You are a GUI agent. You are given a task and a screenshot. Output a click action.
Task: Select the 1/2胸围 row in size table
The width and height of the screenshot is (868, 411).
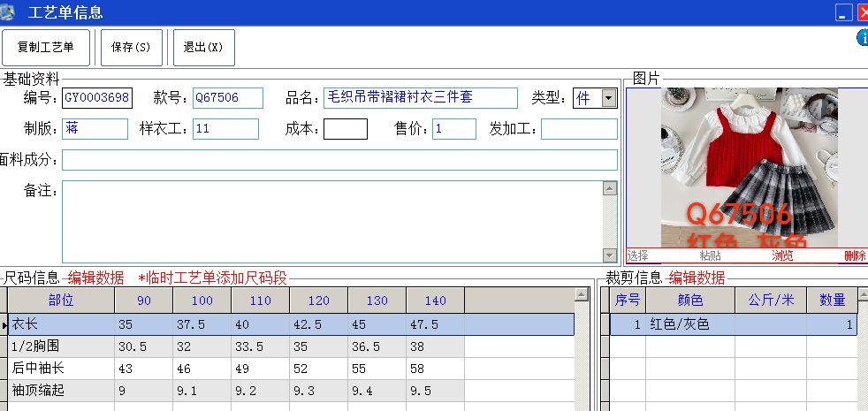(x=60, y=346)
